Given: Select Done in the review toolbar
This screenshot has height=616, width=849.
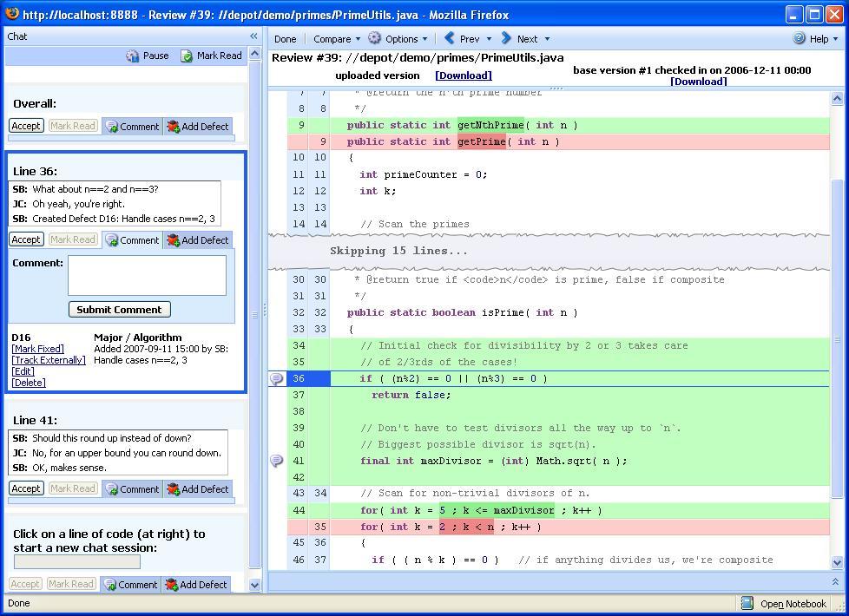Looking at the screenshot, I should [x=285, y=38].
